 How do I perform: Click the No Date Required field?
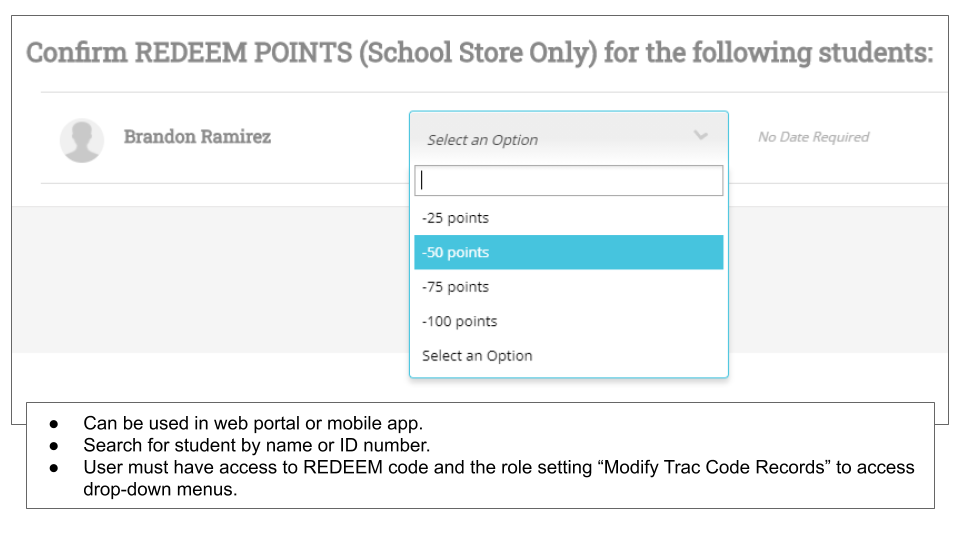point(814,137)
